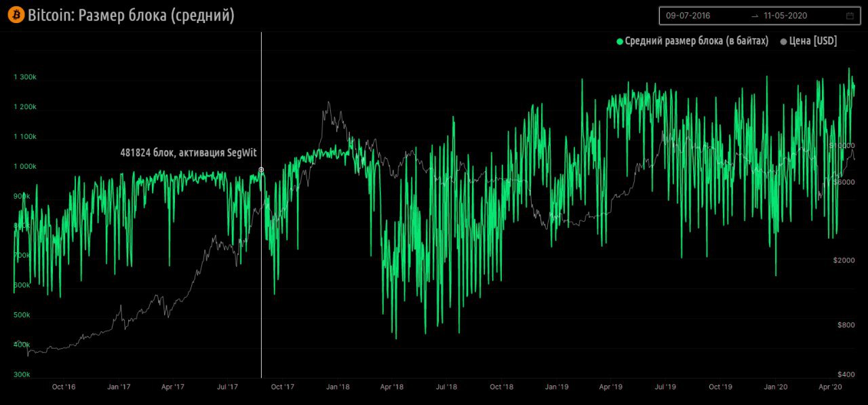Click the "Oct '19" time axis label

coord(720,387)
